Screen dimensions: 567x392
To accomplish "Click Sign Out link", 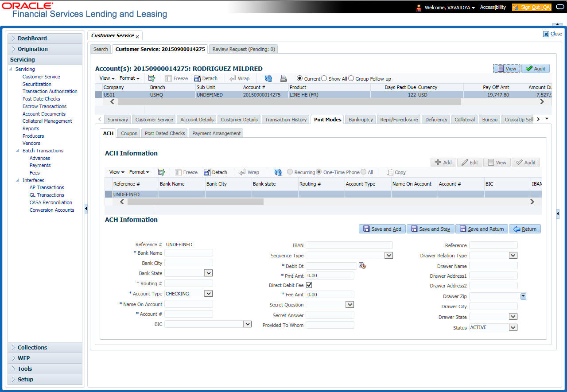I will (532, 7).
